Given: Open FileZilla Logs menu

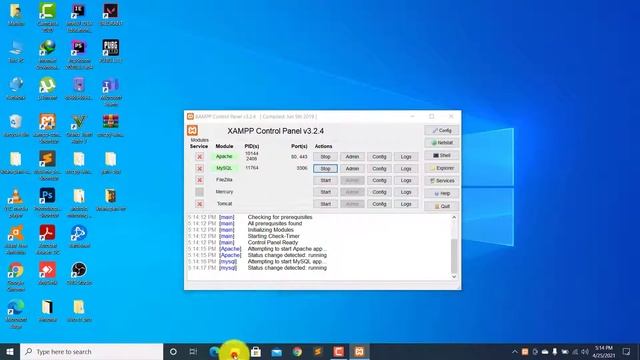Looking at the screenshot, I should (406, 180).
